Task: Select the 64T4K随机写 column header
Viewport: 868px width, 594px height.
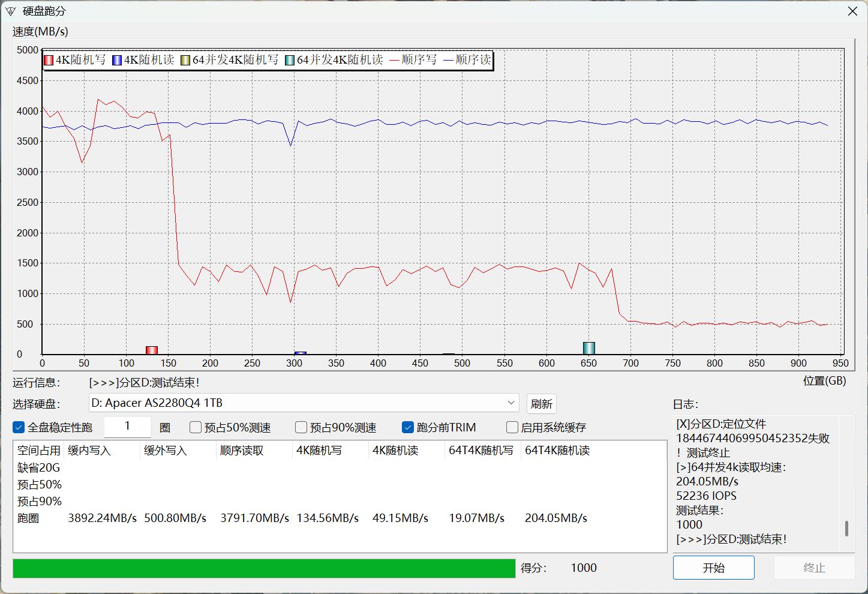Action: click(482, 450)
